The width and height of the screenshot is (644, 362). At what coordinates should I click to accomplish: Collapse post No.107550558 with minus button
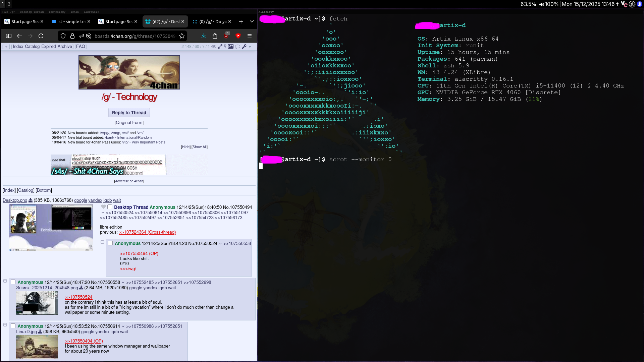tap(5, 281)
